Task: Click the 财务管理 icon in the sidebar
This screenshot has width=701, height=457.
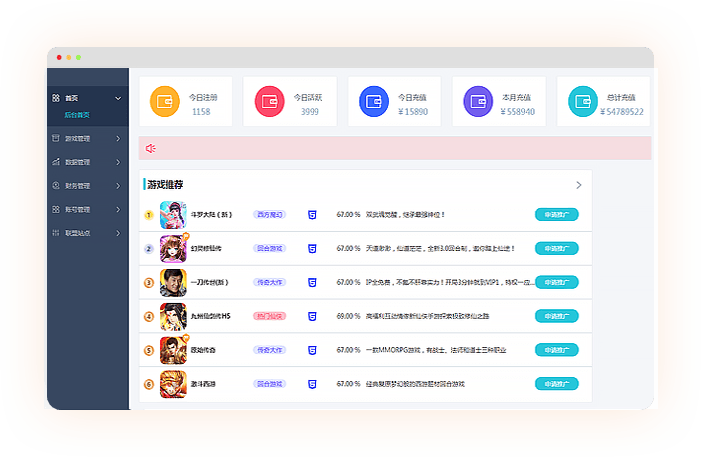Action: (56, 186)
